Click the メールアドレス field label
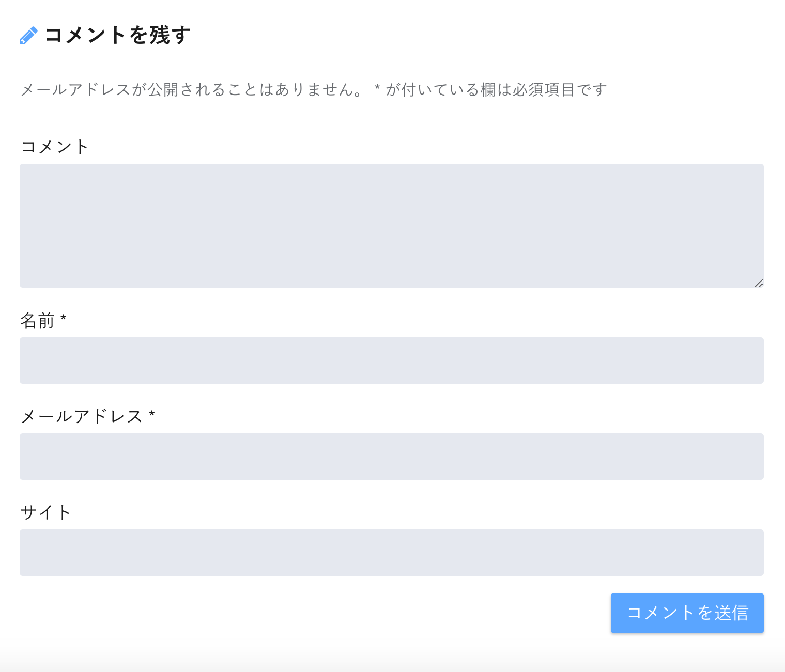The height and width of the screenshot is (672, 785). pyautogui.click(x=82, y=416)
